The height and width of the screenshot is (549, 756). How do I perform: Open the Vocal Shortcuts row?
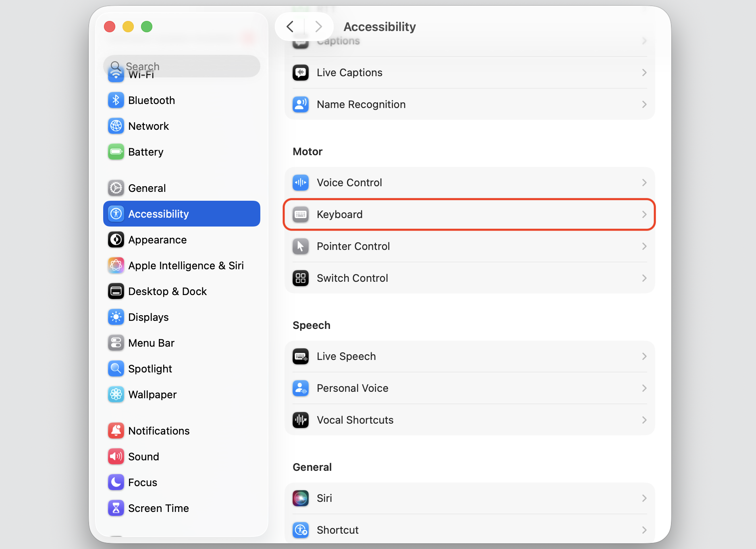coord(470,420)
